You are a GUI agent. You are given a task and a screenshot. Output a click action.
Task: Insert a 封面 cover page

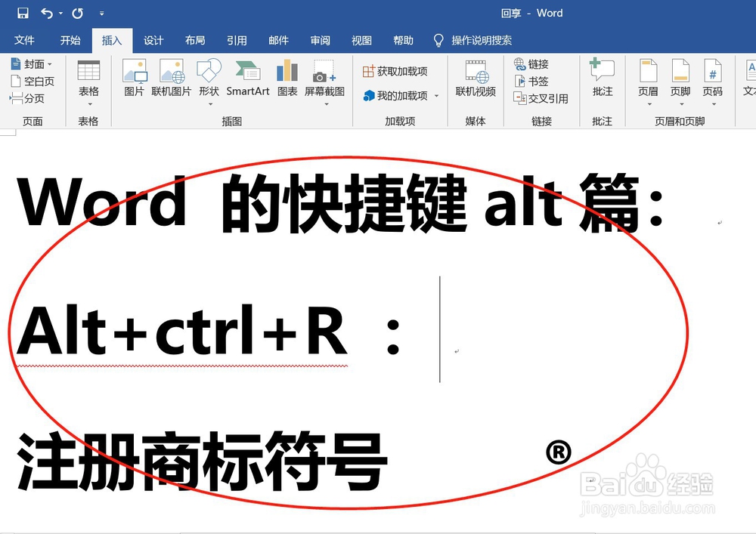click(32, 63)
